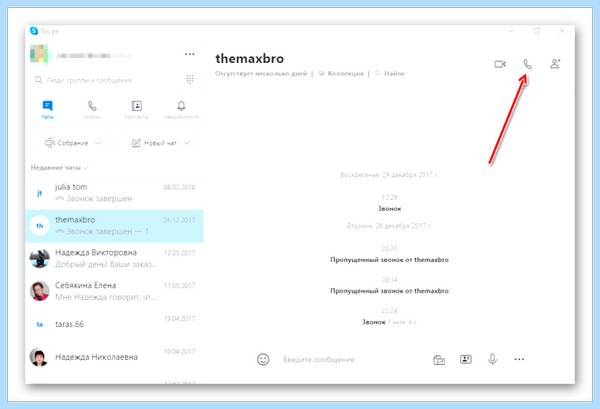
Task: Click the user profile avatar
Action: [x=39, y=54]
